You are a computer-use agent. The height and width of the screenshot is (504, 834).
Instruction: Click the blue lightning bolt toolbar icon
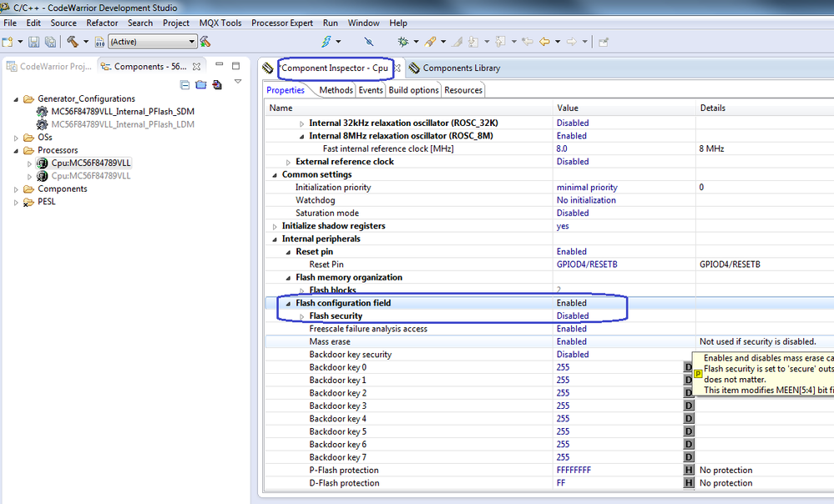326,42
